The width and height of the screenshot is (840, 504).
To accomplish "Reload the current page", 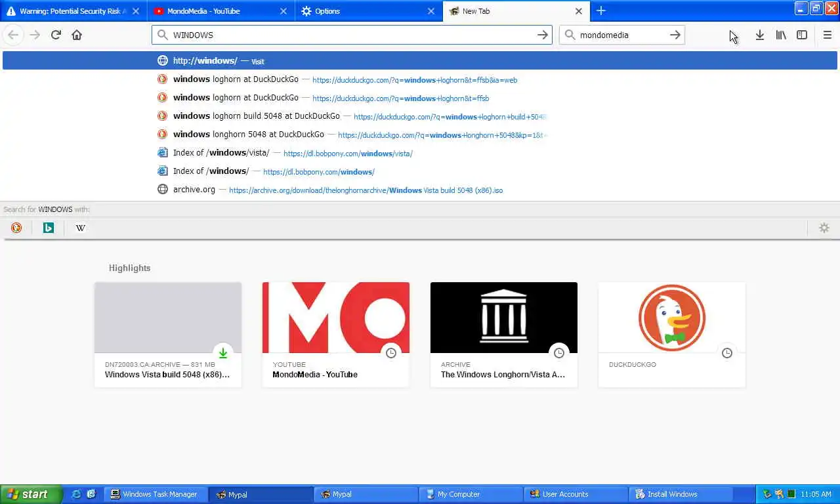I will click(56, 35).
